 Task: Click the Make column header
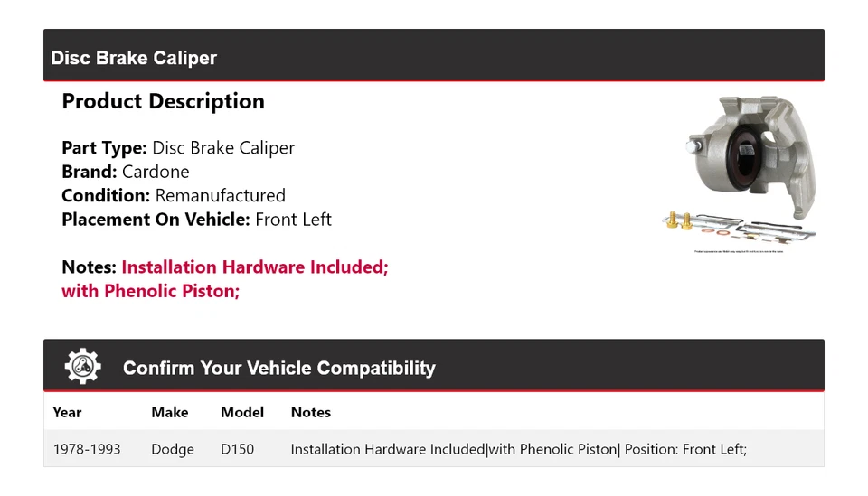click(169, 412)
